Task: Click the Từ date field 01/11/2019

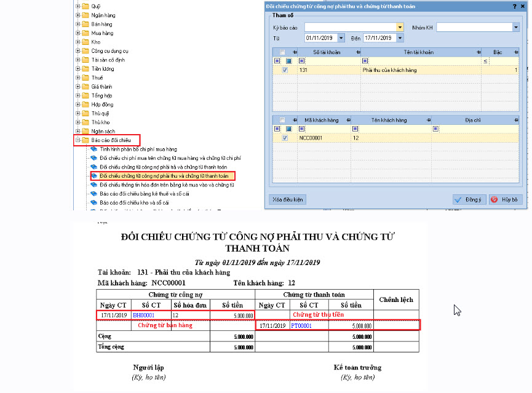Action: (321, 38)
